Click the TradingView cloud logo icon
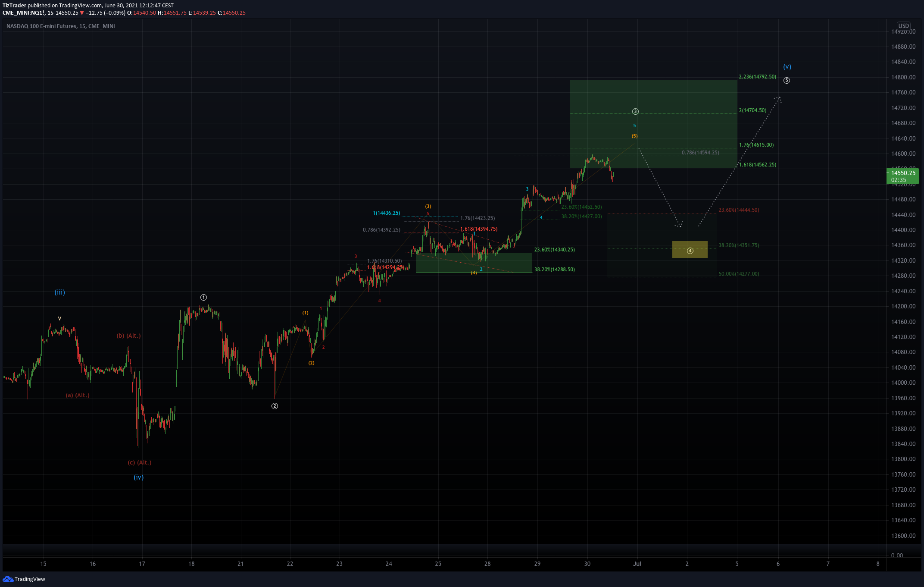 pyautogui.click(x=8, y=579)
